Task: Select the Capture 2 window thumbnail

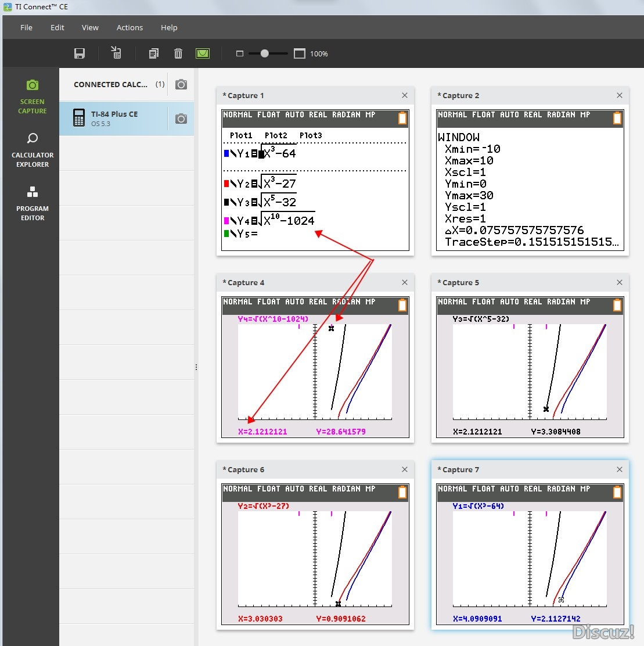Action: (530, 180)
